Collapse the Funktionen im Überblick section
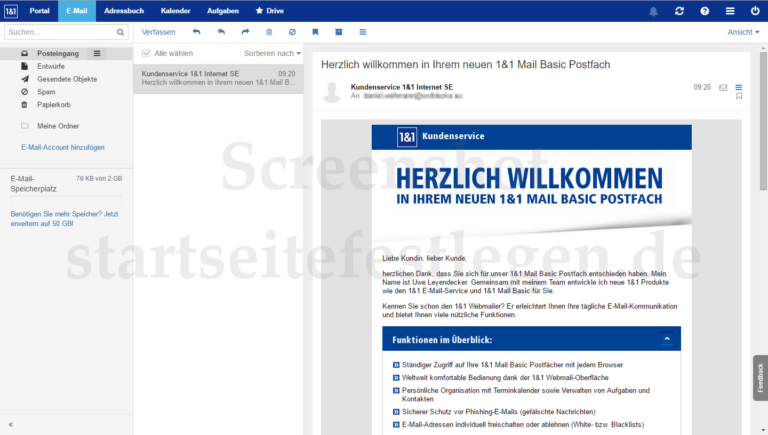This screenshot has width=768, height=435. 667,339
